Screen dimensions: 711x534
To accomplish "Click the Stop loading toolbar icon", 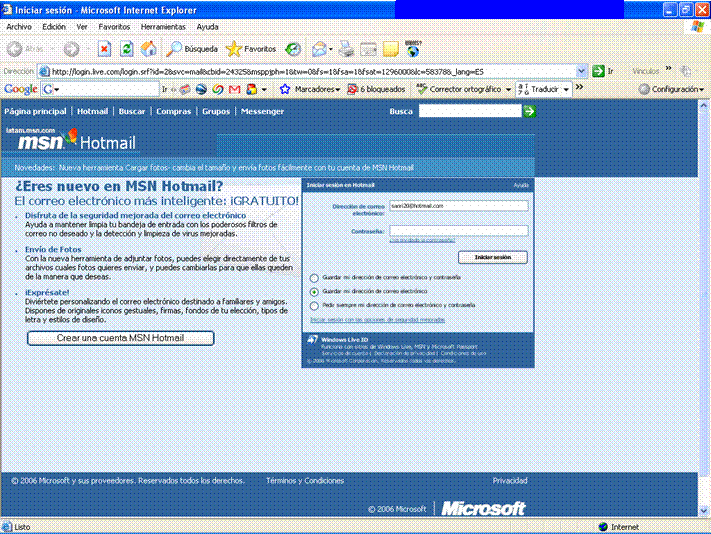I will 104,48.
